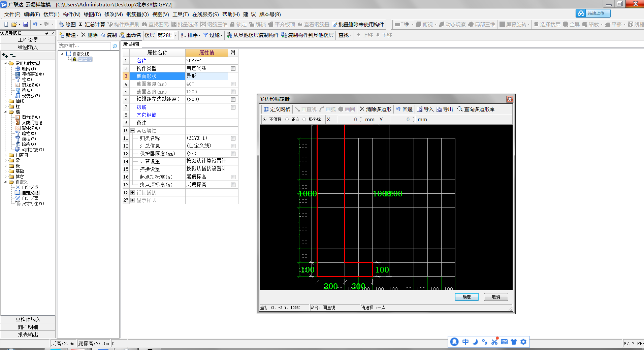Click the X coordinate input field
This screenshot has height=350, width=644.
348,119
